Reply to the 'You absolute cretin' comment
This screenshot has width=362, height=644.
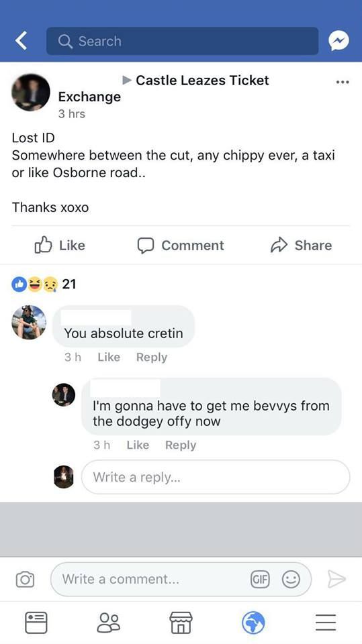[151, 357]
